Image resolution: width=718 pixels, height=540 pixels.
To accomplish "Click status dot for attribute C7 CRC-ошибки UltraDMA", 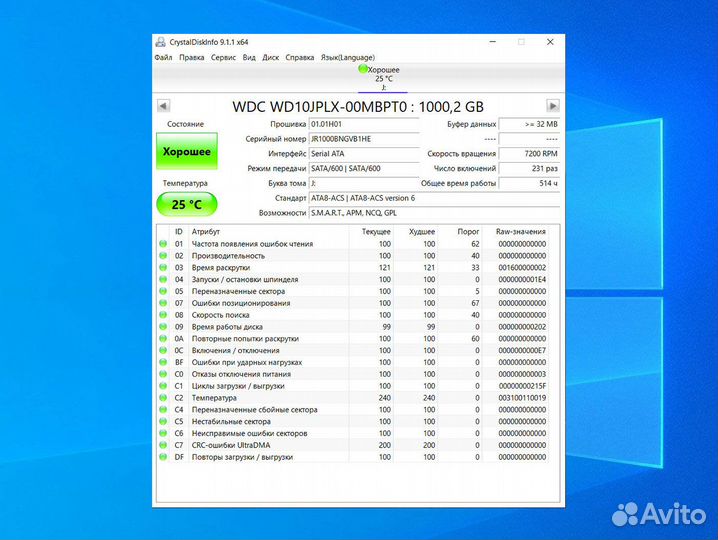I will coord(163,445).
